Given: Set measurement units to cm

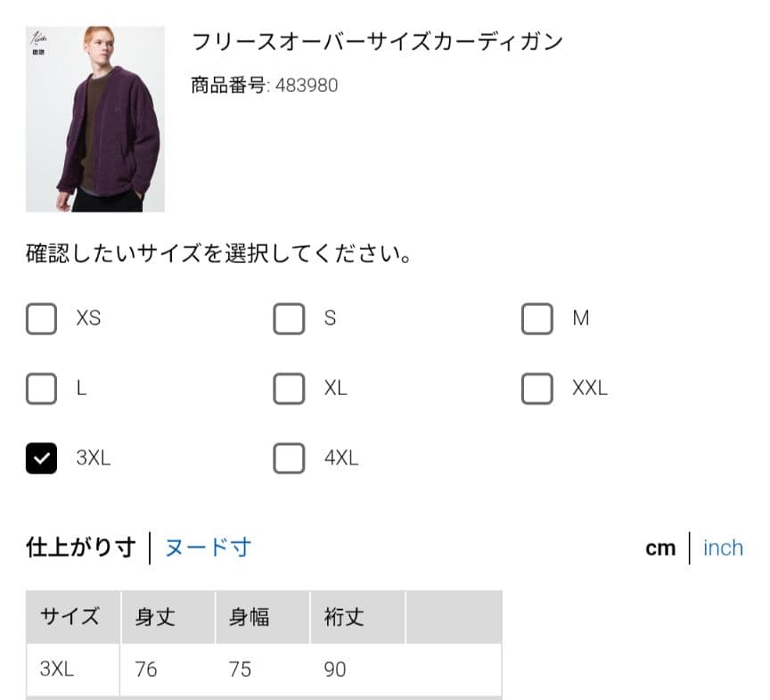Looking at the screenshot, I should pyautogui.click(x=660, y=548).
